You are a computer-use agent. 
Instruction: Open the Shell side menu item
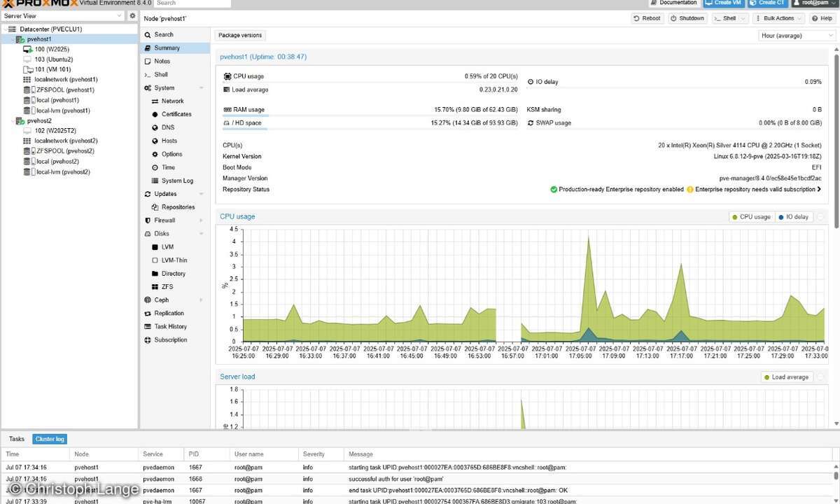click(175, 75)
